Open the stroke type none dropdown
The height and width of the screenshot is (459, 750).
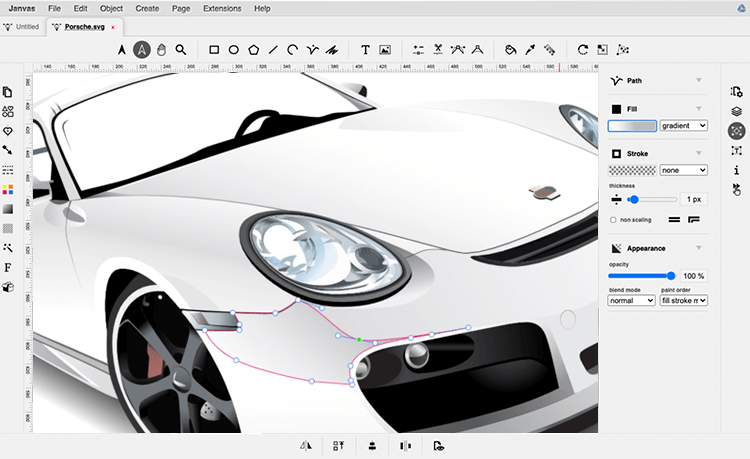[684, 170]
